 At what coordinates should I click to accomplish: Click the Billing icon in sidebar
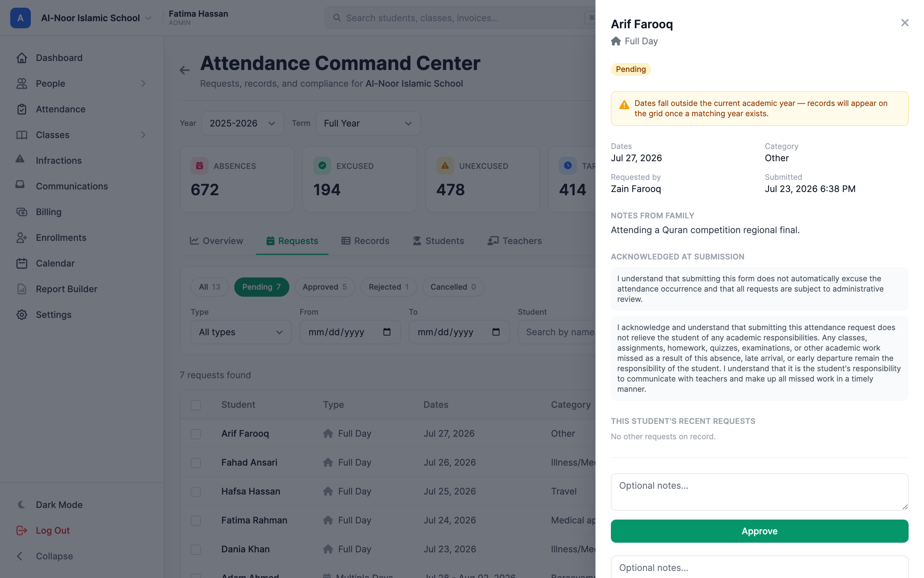click(x=22, y=212)
